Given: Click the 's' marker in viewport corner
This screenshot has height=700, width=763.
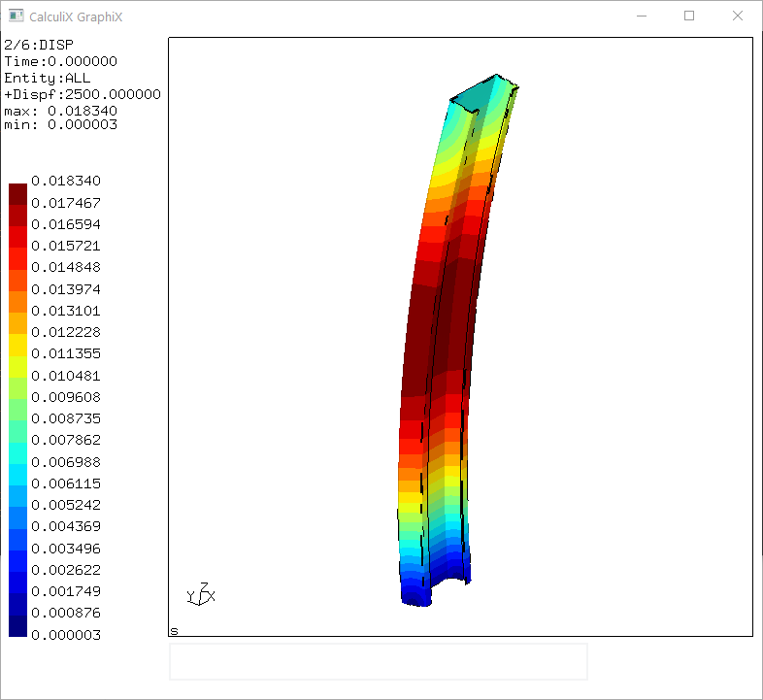Looking at the screenshot, I should (x=174, y=631).
